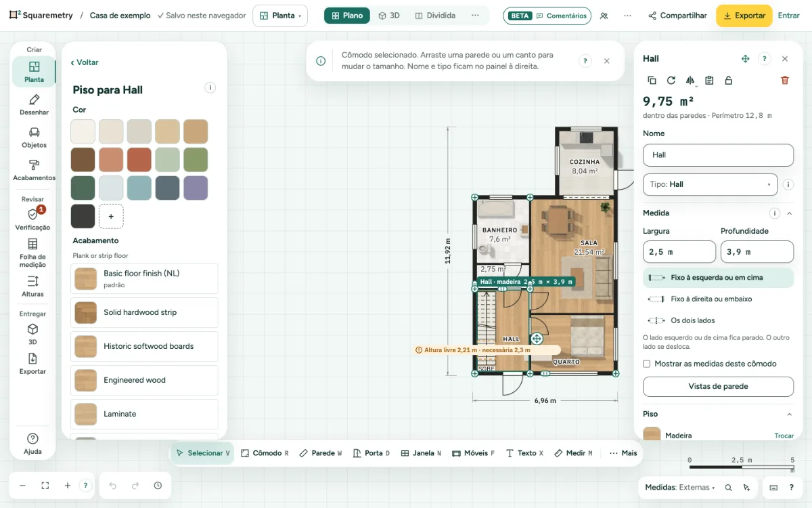Delete the Hall room with trash icon
This screenshot has width=812, height=508.
click(x=785, y=80)
